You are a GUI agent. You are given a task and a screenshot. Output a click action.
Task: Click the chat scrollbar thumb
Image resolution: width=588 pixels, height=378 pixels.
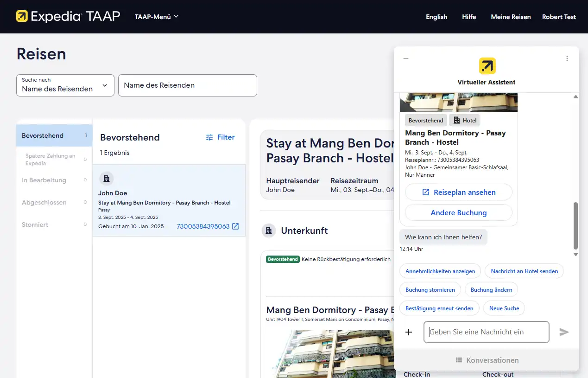575,225
